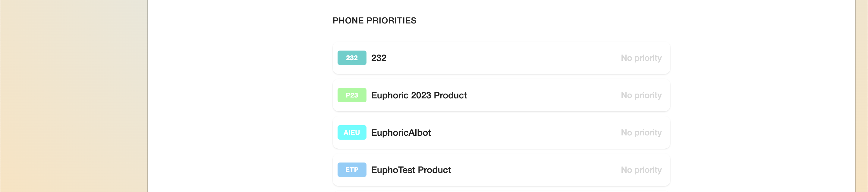Click the PHONE PRIORITIES heading
The width and height of the screenshot is (868, 192).
click(374, 20)
